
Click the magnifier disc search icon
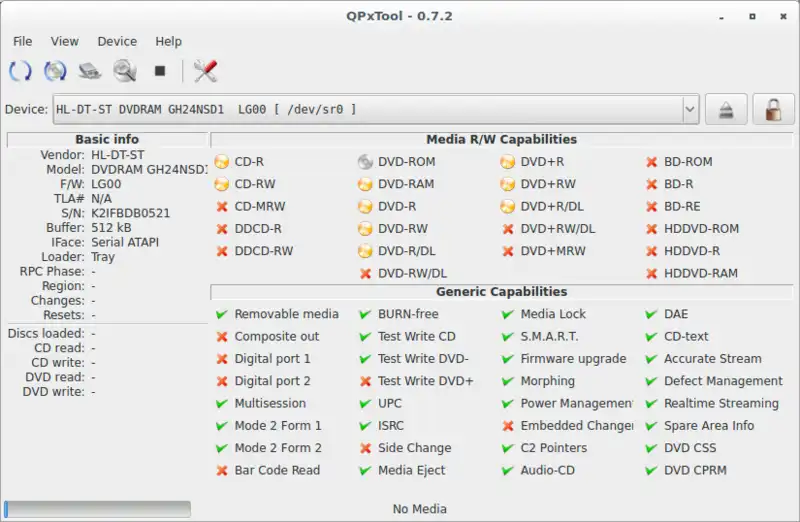coord(124,71)
